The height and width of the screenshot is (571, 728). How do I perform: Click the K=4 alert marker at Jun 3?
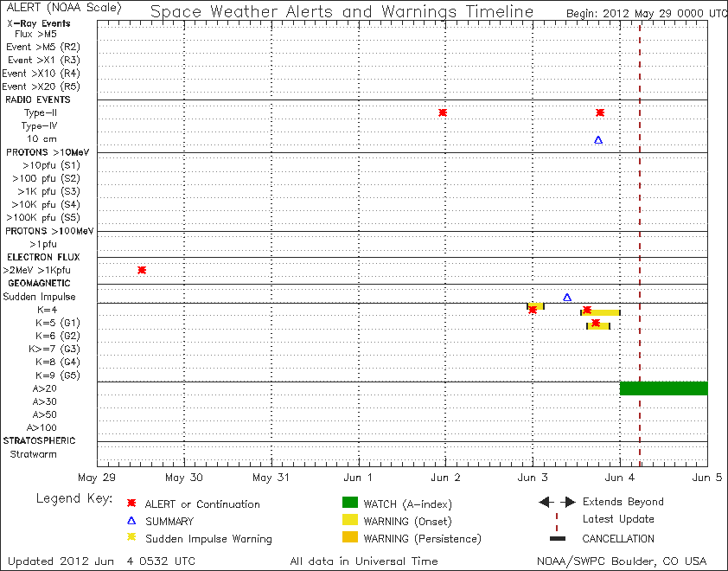(533, 309)
